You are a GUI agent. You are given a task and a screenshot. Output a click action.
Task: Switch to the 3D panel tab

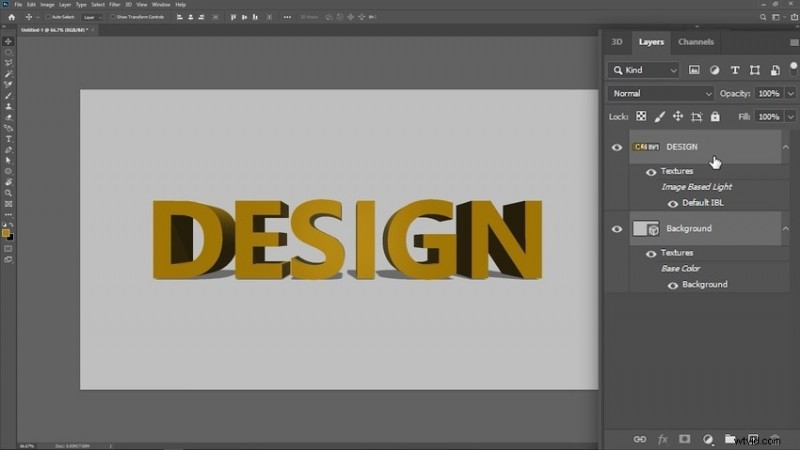617,42
